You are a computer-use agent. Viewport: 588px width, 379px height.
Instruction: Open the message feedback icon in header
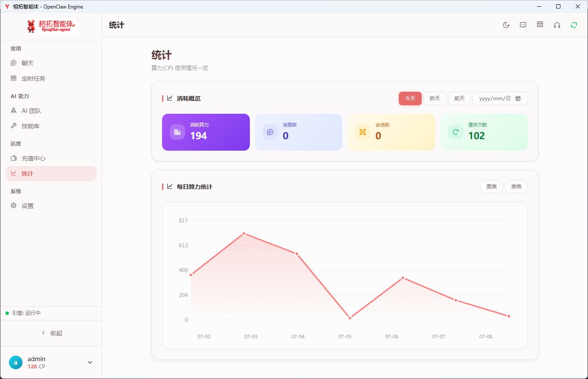tap(523, 25)
